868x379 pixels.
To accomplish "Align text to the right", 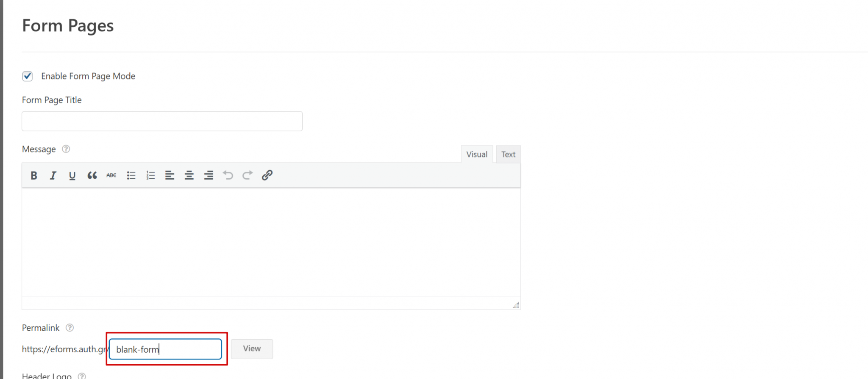I will 208,175.
